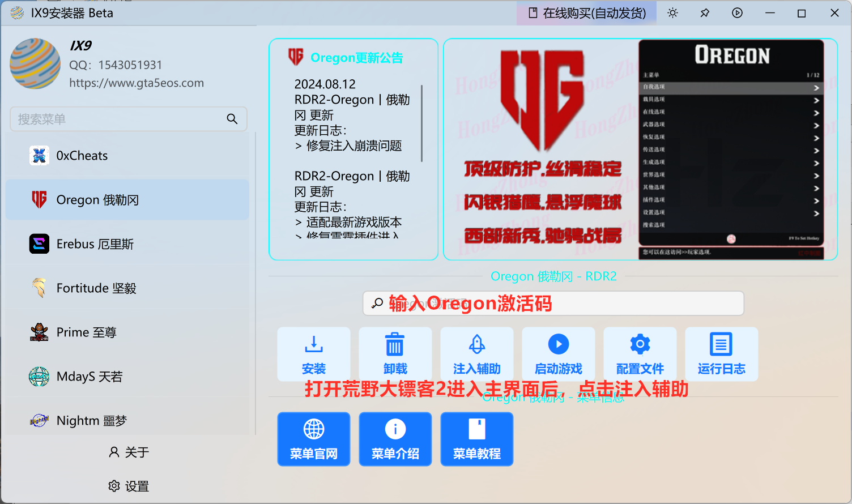Click the QQ: 1543051931 text
Screen dimensions: 852x504
(116, 65)
